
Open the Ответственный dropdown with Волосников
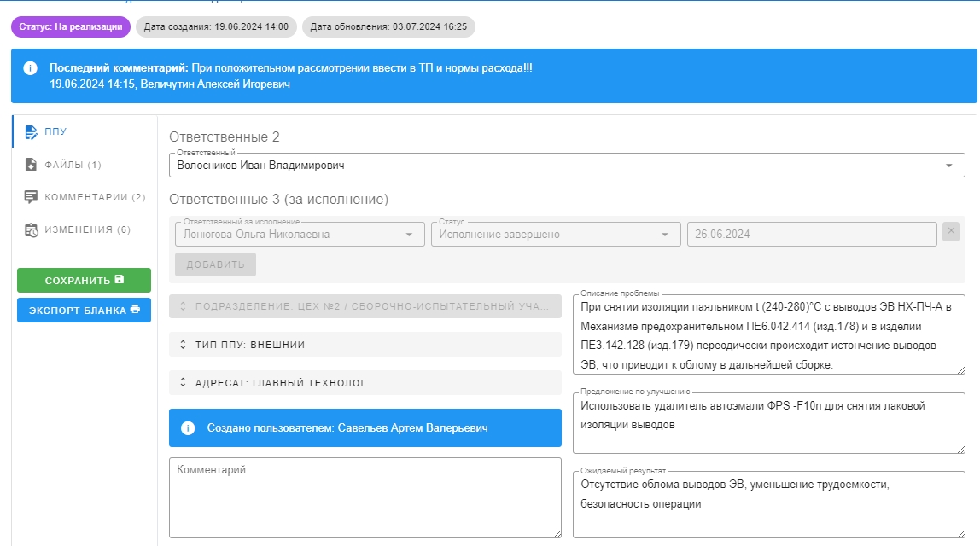tap(949, 166)
